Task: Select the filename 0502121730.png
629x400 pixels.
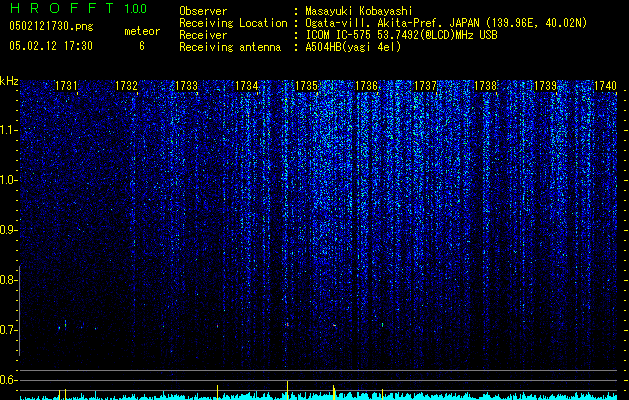Action: tap(51, 27)
